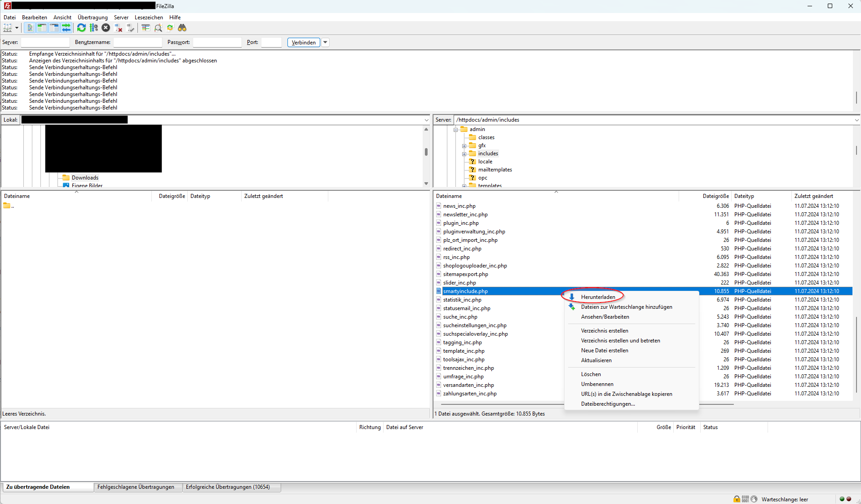Open the Übertragung menu

coord(93,18)
